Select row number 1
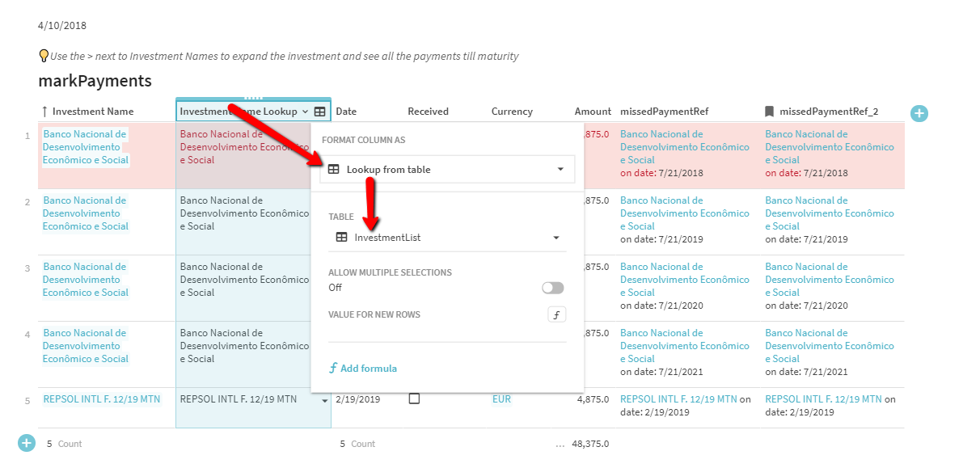Viewport: 980px width, 468px height. [x=27, y=135]
